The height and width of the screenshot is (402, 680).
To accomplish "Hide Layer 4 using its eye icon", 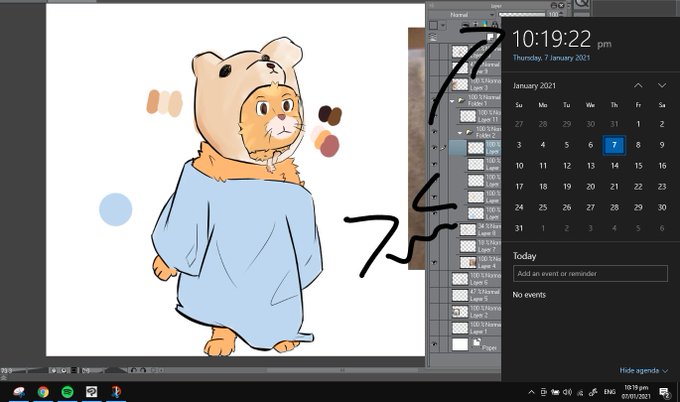I will point(435,262).
